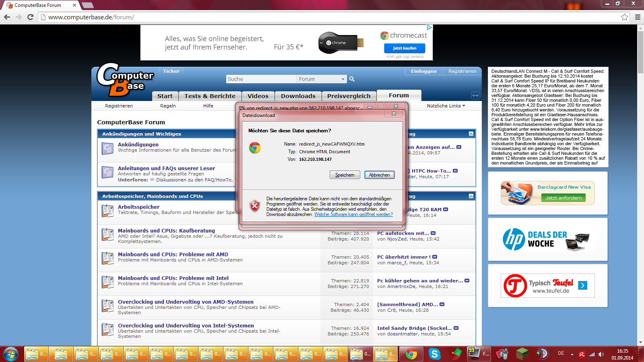Click the Einloggen link
This screenshot has height=362, width=644.
(x=424, y=71)
